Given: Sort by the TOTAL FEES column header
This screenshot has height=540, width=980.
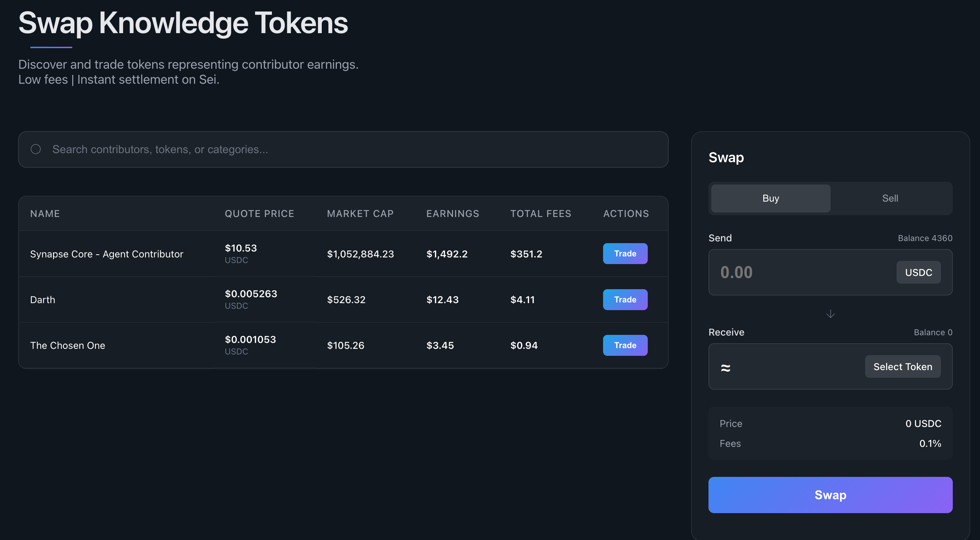Looking at the screenshot, I should coord(541,214).
